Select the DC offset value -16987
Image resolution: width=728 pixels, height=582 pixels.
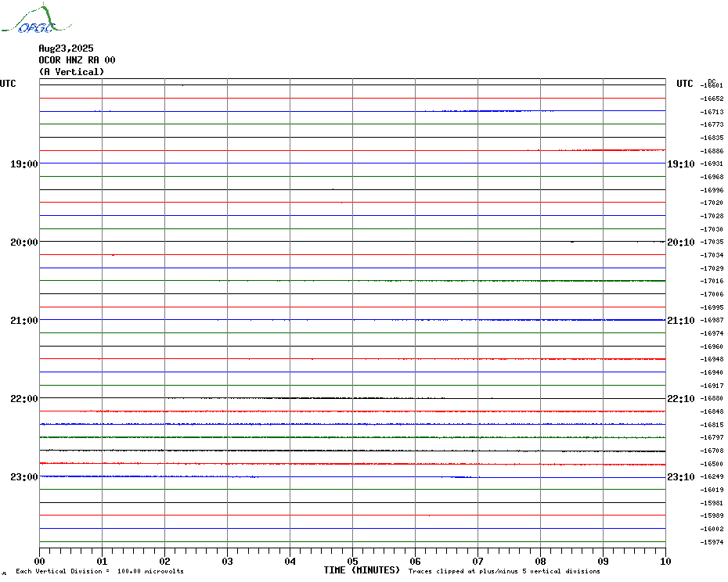click(712, 320)
